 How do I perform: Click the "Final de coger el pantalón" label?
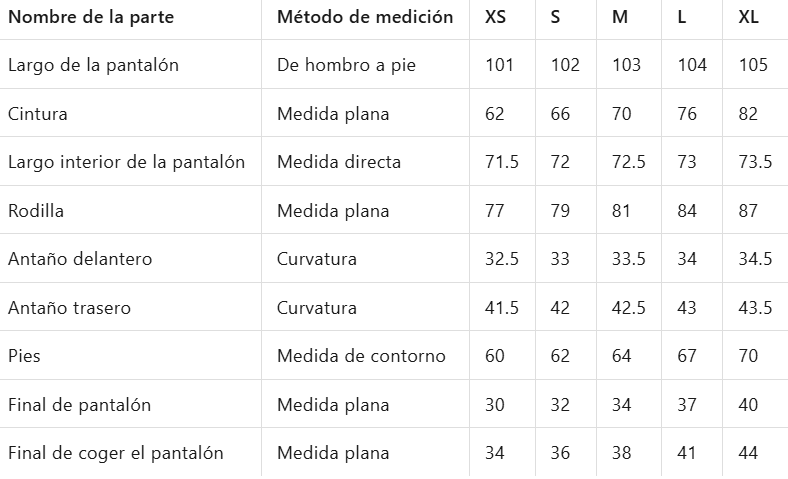115,453
